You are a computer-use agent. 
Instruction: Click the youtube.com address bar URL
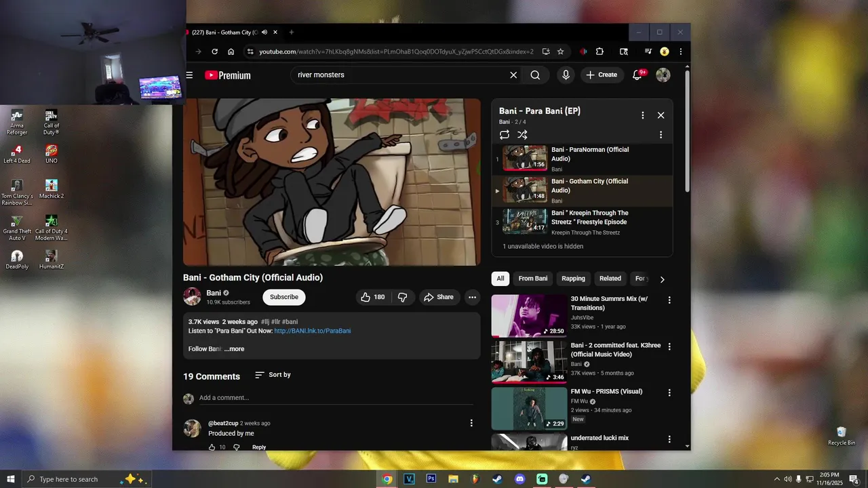[396, 52]
